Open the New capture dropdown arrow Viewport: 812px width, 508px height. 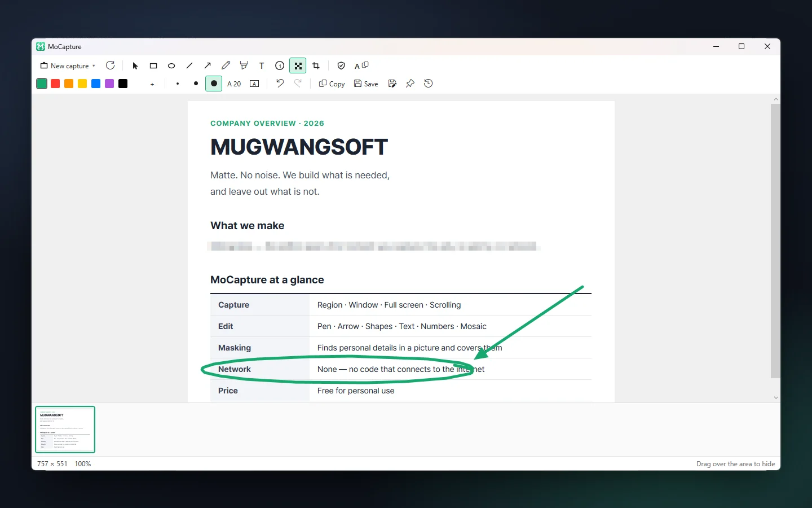(x=94, y=66)
